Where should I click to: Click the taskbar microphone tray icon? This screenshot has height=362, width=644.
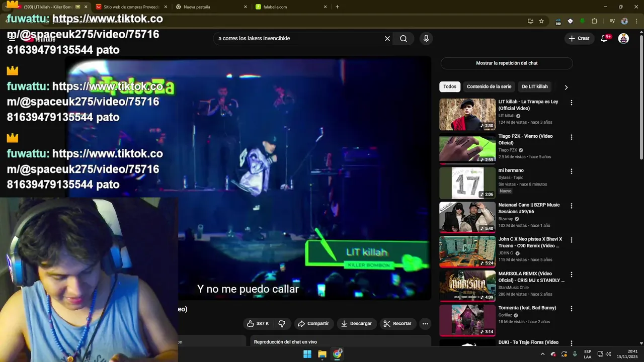click(575, 354)
